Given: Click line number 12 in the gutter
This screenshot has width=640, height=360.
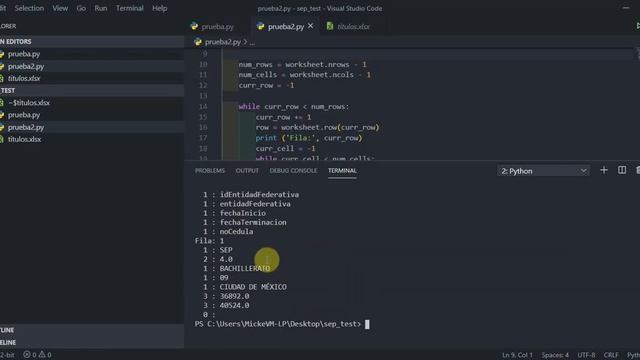Looking at the screenshot, I should tap(203, 85).
